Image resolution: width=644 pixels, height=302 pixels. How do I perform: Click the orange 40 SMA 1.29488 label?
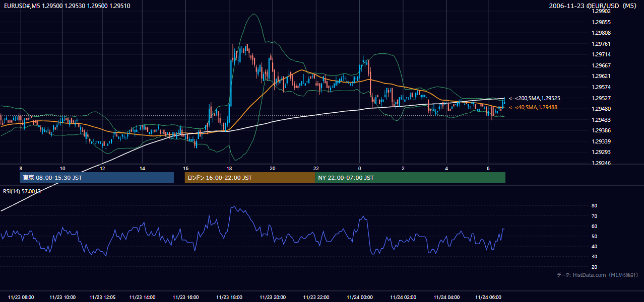click(x=533, y=108)
